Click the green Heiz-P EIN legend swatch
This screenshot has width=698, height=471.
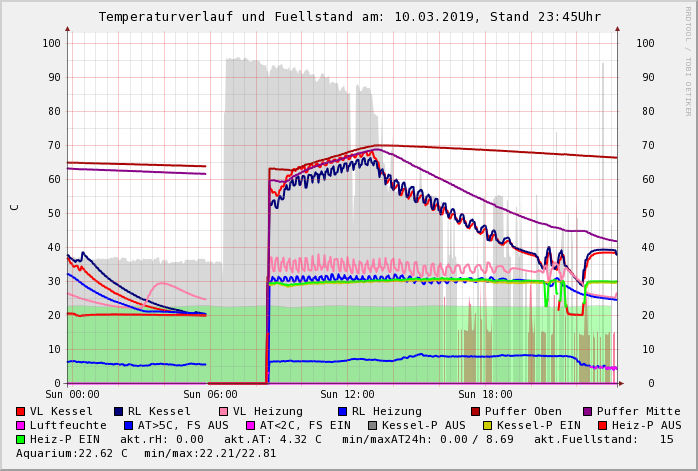point(21,440)
